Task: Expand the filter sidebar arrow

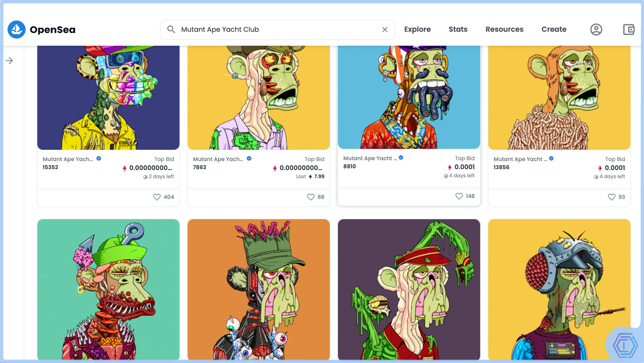Action: pos(9,60)
